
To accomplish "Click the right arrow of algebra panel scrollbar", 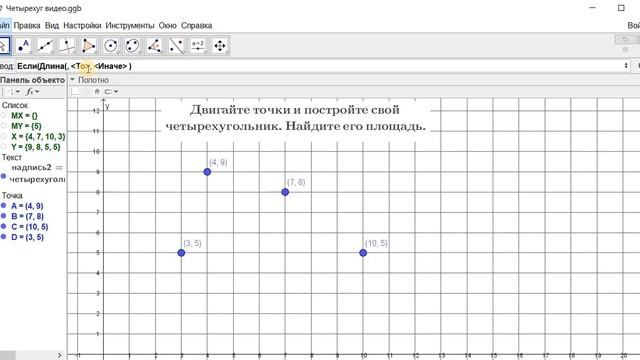I will [x=60, y=356].
